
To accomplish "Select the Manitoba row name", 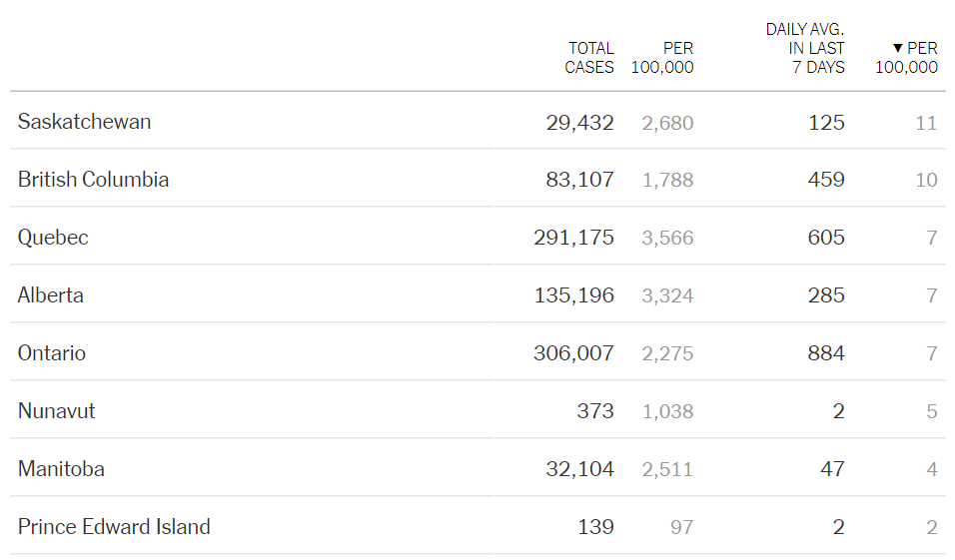I will [61, 469].
